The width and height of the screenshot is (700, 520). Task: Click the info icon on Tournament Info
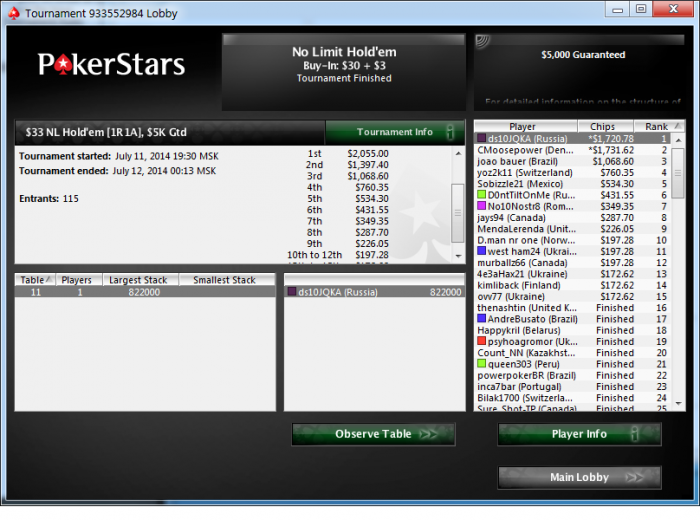click(450, 132)
